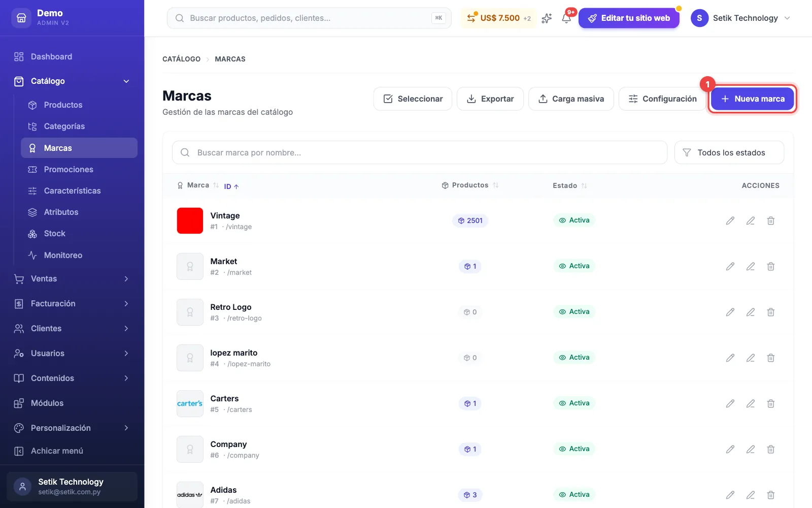
Task: Focus the Buscar marca por nombre field
Action: [x=420, y=152]
